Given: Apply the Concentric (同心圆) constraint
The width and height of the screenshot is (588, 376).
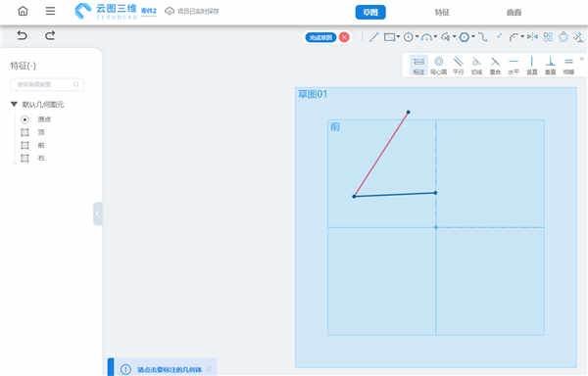Looking at the screenshot, I should click(438, 66).
